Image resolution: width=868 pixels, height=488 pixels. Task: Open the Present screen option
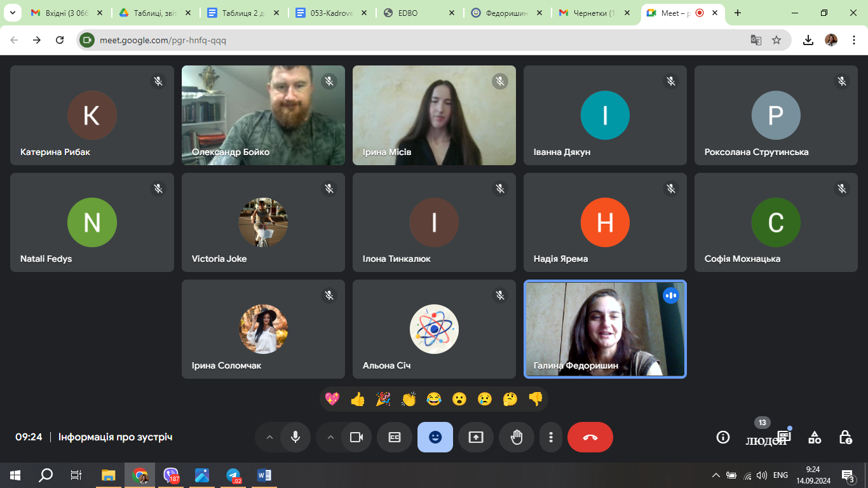[x=476, y=437]
